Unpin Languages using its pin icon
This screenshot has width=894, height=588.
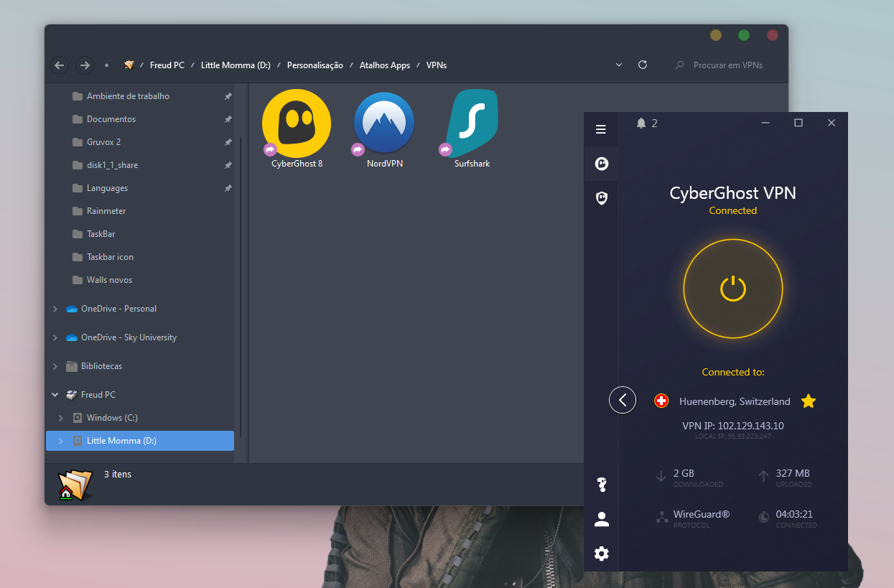[228, 188]
